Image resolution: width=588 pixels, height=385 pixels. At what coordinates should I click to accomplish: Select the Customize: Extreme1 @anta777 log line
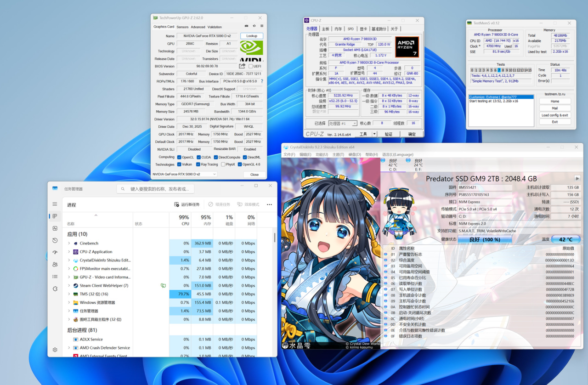point(501,97)
